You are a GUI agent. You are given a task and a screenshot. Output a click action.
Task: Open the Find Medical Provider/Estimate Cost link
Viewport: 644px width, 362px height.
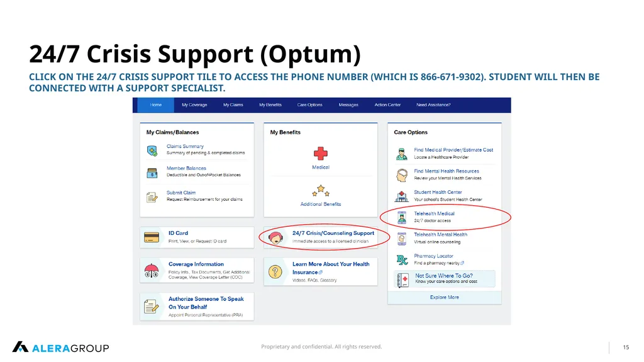pos(453,150)
